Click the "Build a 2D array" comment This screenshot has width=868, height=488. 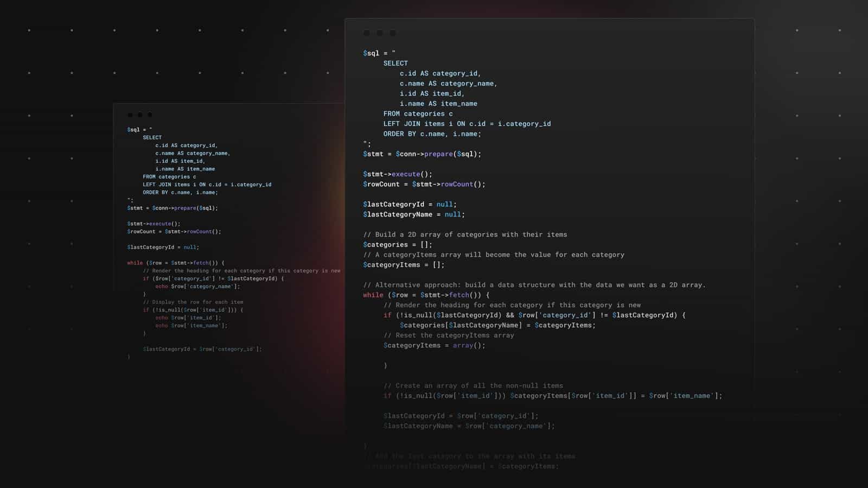465,235
